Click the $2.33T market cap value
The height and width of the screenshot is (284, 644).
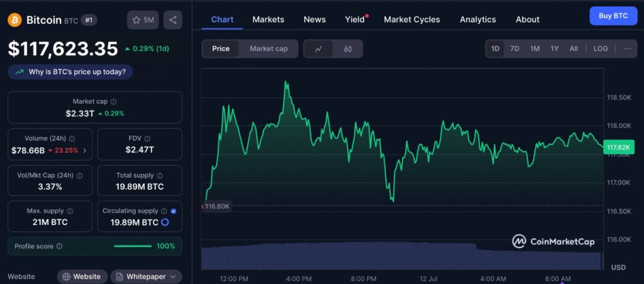[80, 113]
